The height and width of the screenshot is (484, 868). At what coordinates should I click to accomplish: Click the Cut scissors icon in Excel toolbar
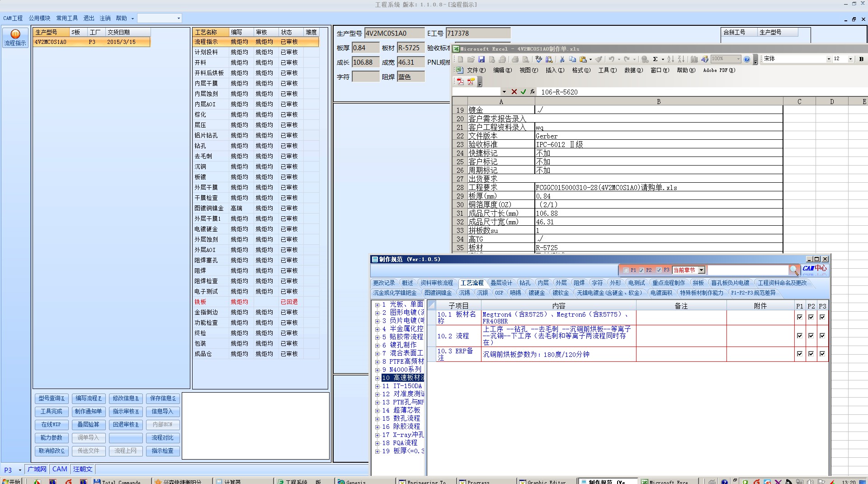tap(562, 59)
